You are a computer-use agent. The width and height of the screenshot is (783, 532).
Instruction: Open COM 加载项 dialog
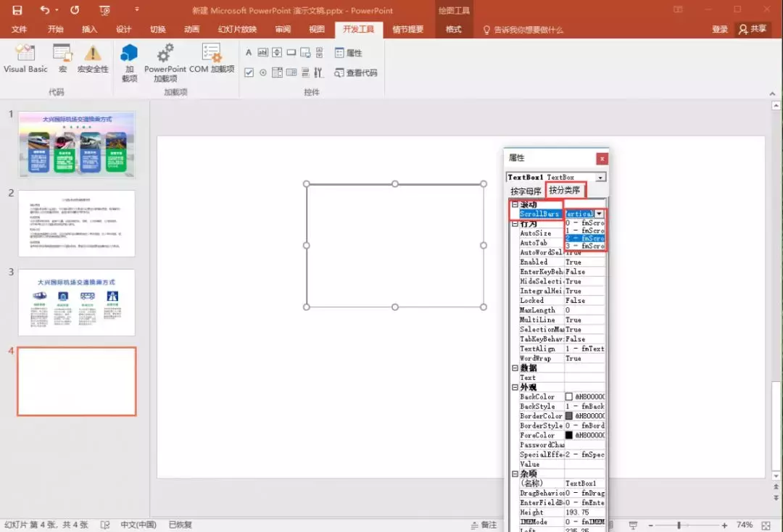212,59
